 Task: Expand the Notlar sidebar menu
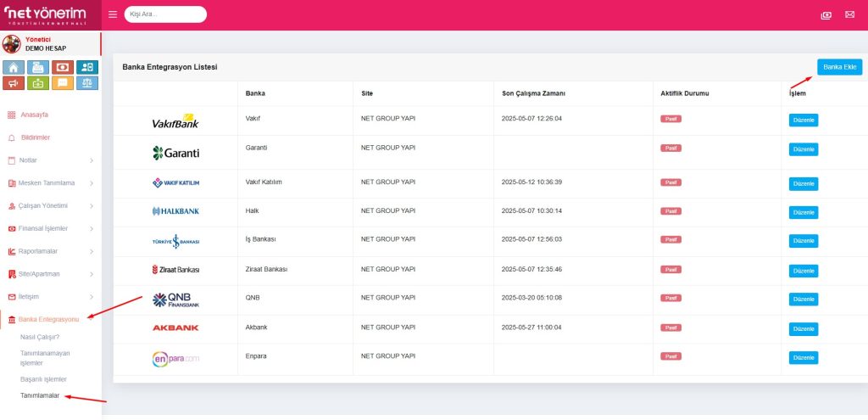point(49,160)
